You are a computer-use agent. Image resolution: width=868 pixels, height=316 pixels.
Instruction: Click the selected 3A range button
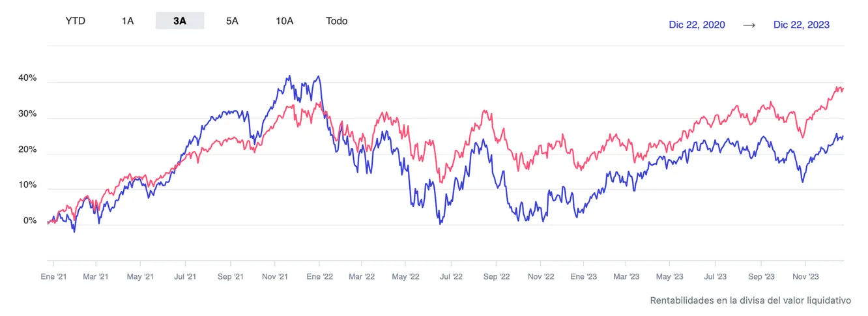(180, 21)
